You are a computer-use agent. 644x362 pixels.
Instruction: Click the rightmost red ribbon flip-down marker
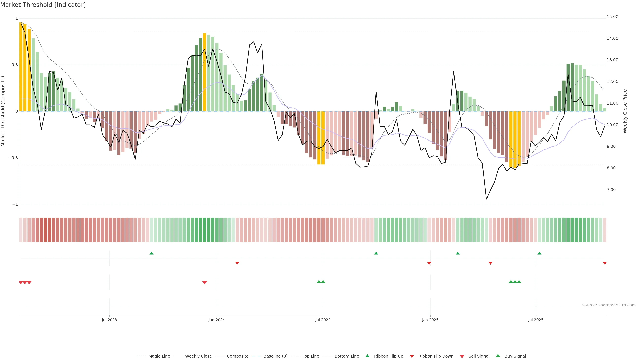pyautogui.click(x=604, y=263)
